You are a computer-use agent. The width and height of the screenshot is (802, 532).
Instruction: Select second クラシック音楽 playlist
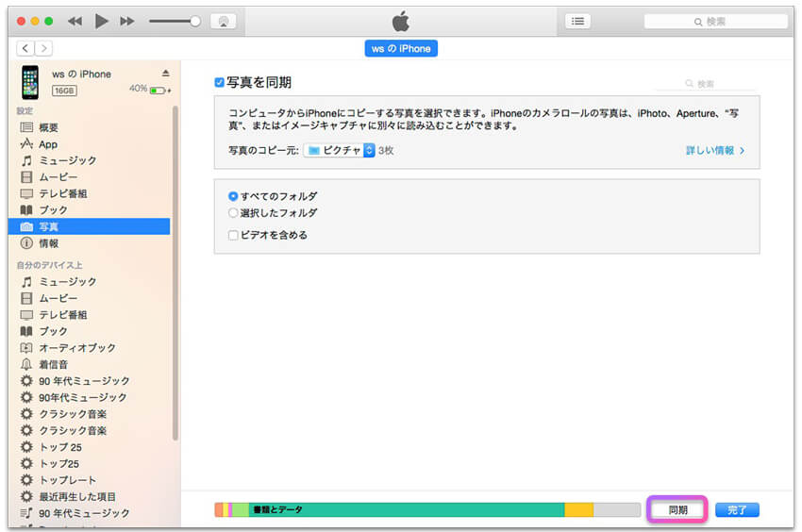click(x=89, y=430)
